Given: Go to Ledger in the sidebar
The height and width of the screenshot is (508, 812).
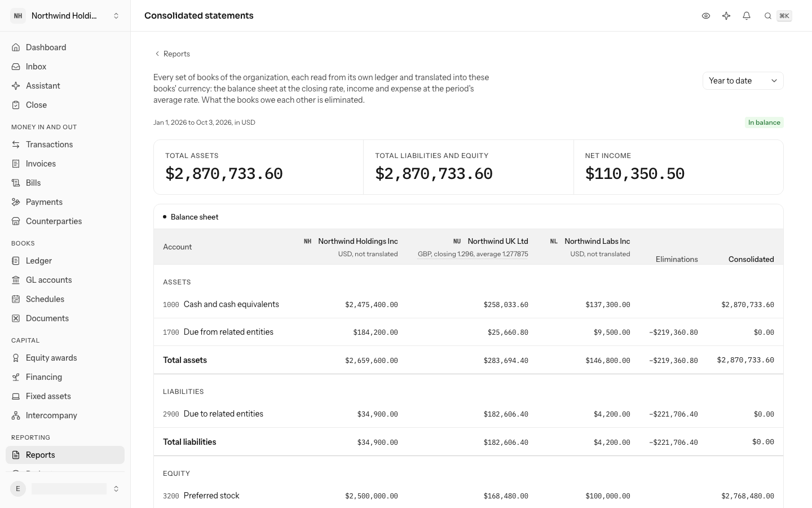Looking at the screenshot, I should click(65, 261).
